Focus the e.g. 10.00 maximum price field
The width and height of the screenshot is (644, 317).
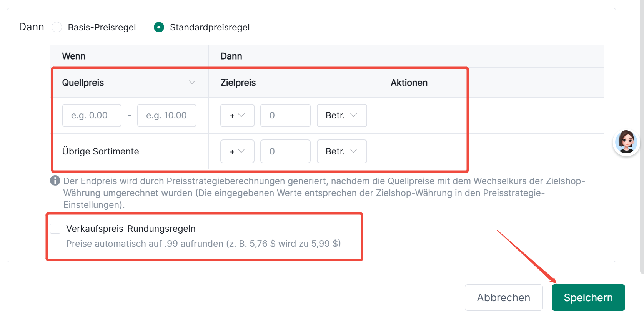pos(167,115)
